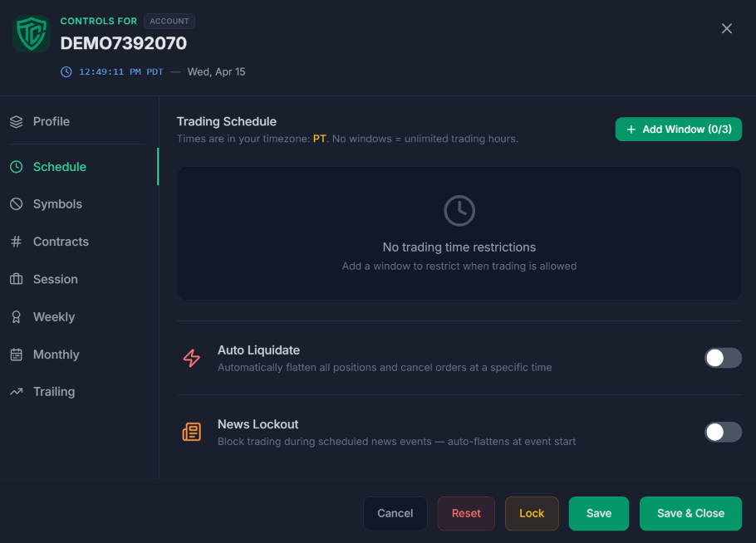Reset the schedule settings

point(465,513)
